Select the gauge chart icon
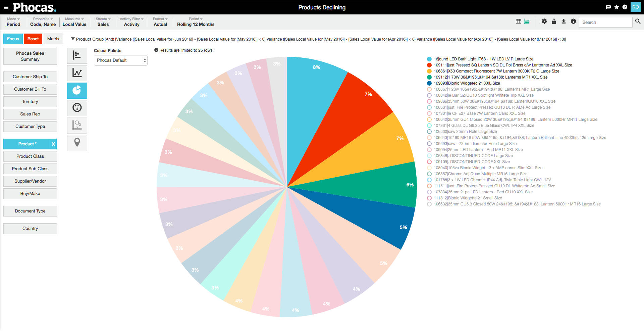The width and height of the screenshot is (644, 331). [77, 108]
